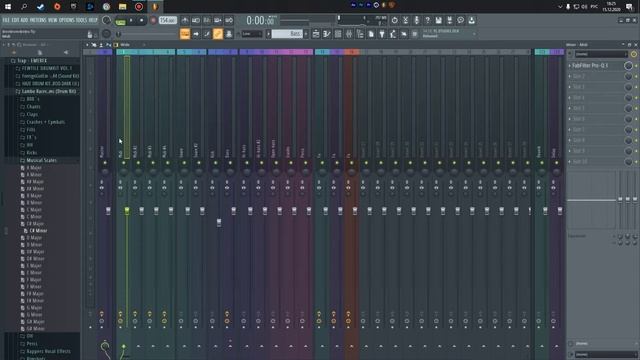Click the Windows Start button
The height and width of the screenshot is (360, 640).
click(8, 7)
